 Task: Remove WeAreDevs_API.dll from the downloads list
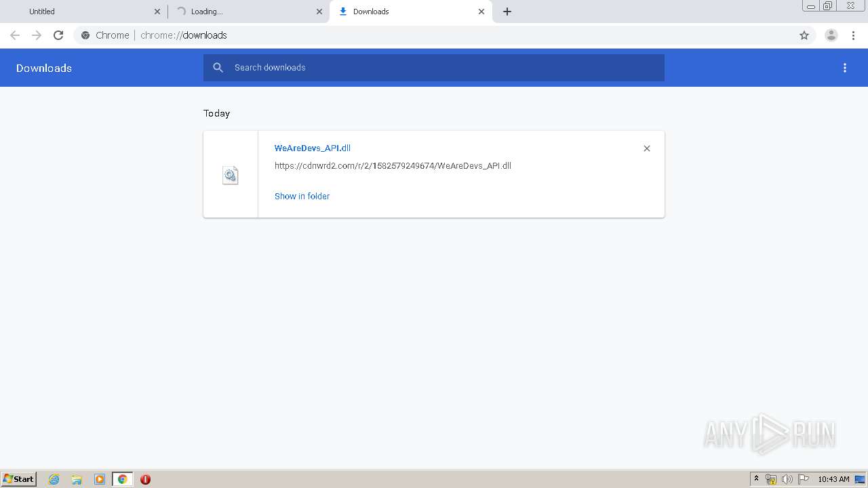(x=647, y=148)
